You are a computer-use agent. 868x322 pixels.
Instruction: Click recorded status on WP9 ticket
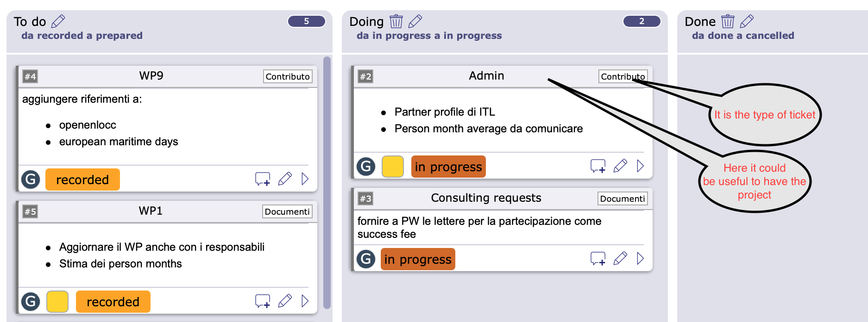[x=82, y=180]
